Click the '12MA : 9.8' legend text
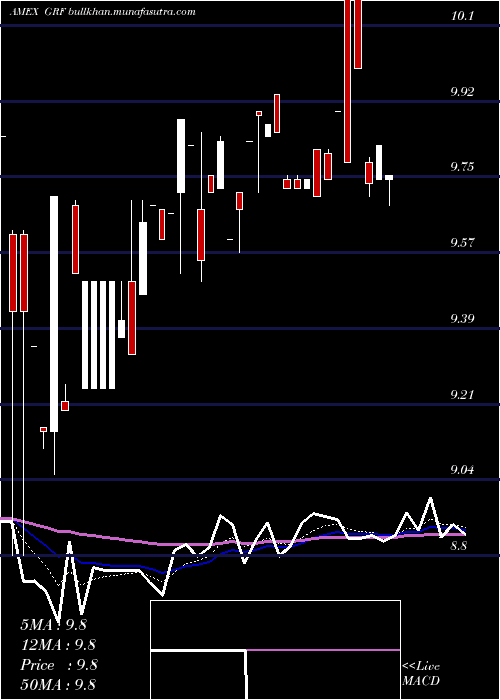500x700 pixels. [x=58, y=645]
